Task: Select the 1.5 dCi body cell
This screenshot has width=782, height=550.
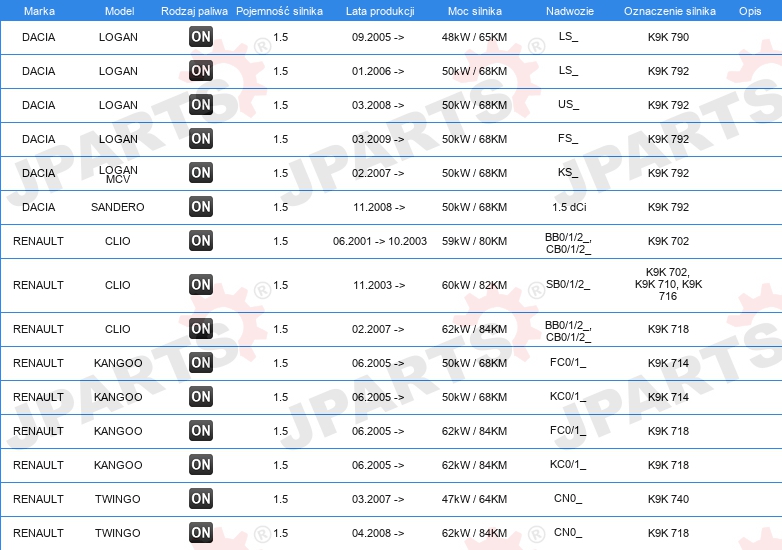Action: click(x=569, y=207)
